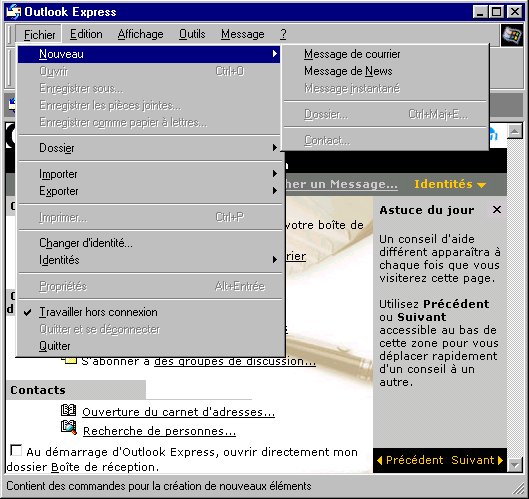Minimize the Outlook Express window
The image size is (529, 499).
[479, 12]
